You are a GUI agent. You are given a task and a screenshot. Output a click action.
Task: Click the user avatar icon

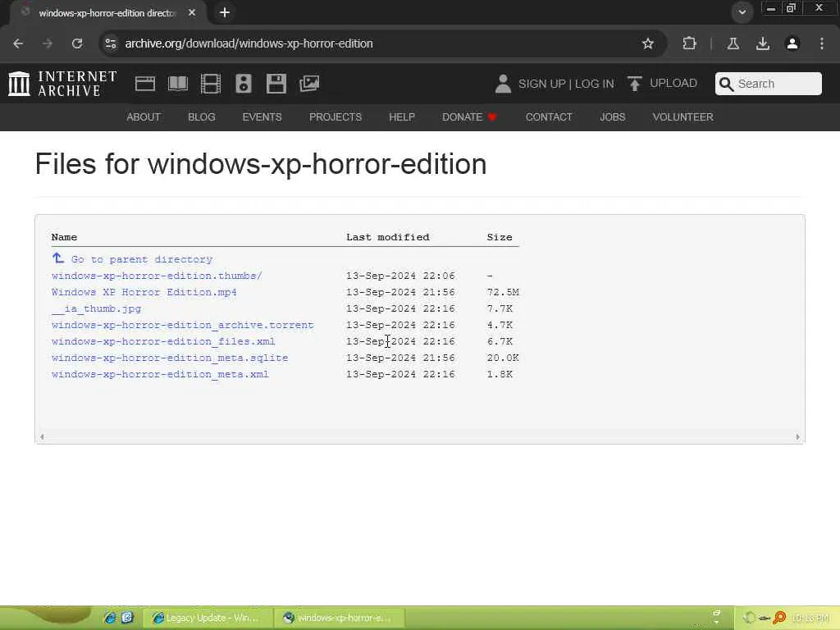tap(503, 84)
